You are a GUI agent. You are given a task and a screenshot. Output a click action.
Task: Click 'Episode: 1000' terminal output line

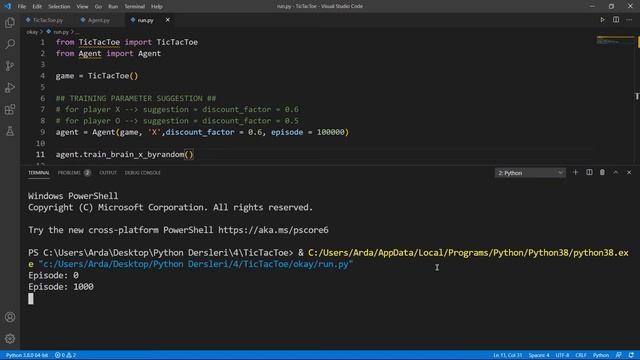(61, 287)
